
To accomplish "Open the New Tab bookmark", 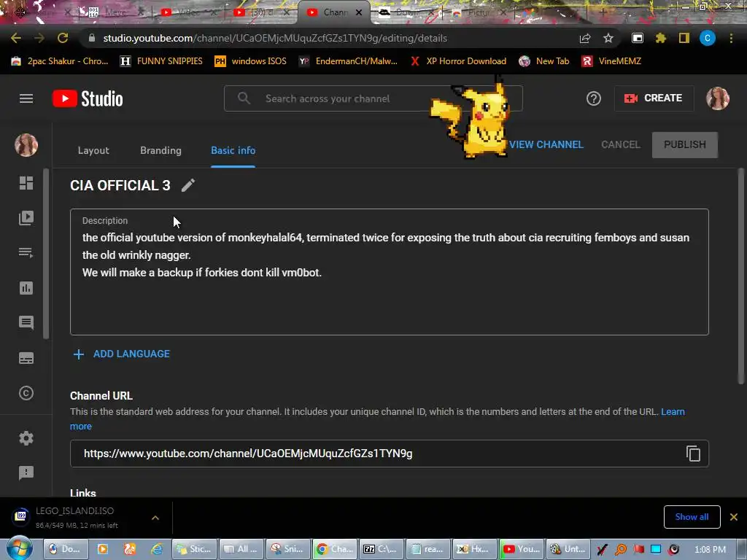I will 544,61.
